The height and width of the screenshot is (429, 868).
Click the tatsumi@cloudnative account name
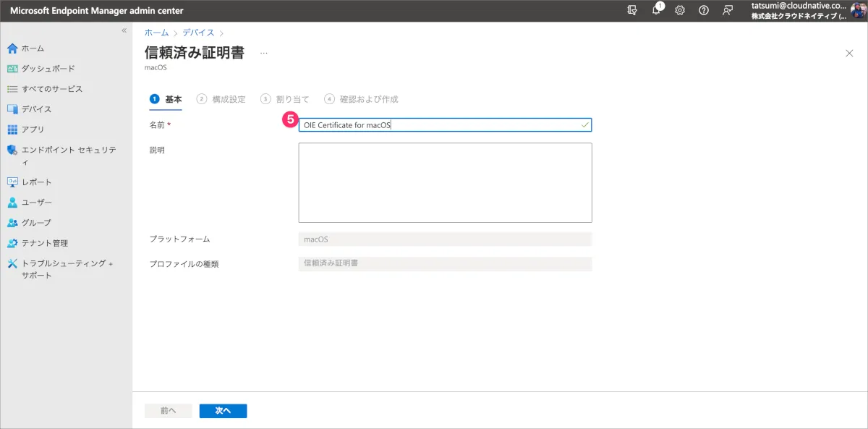[799, 6]
